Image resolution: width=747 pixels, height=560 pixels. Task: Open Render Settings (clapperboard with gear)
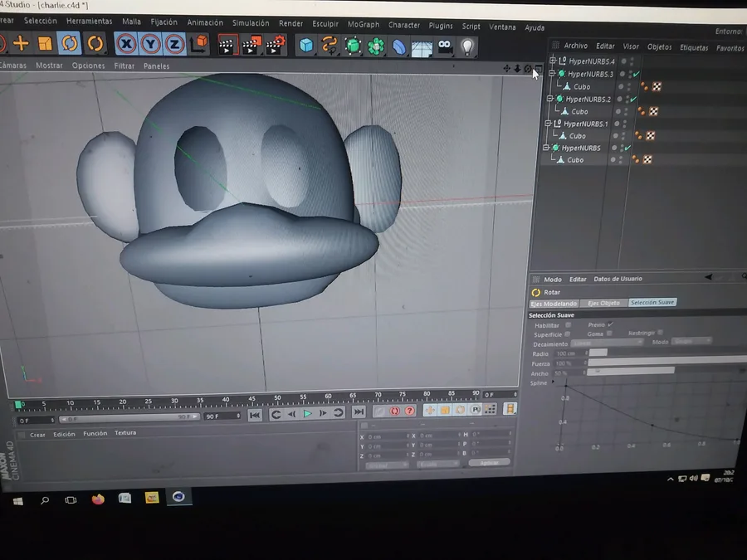276,46
